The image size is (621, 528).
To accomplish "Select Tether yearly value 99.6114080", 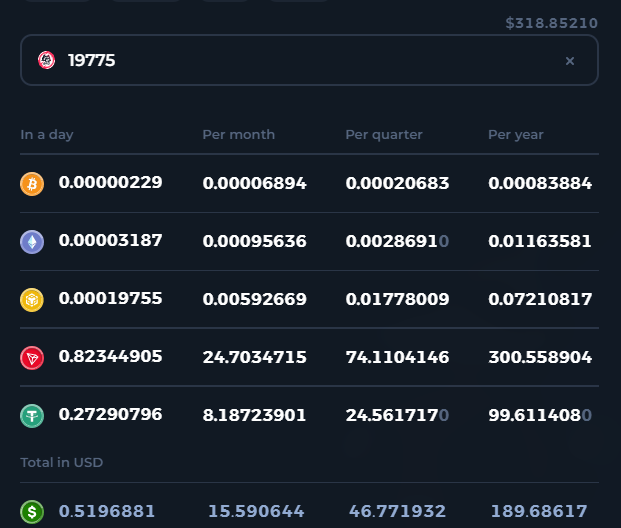I will [x=540, y=415].
